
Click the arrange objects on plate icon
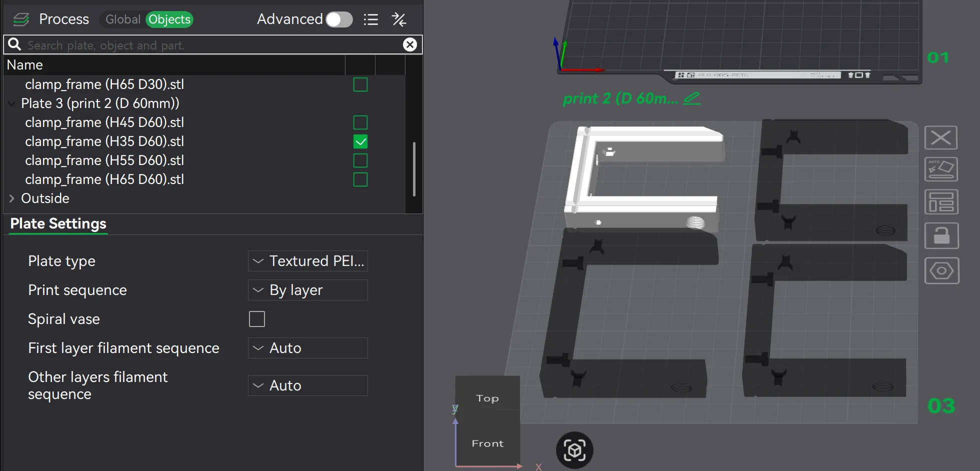[x=940, y=202]
